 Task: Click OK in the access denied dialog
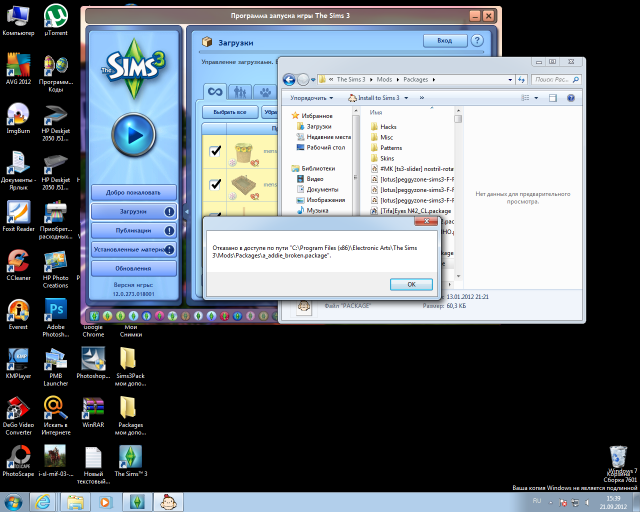pos(411,285)
